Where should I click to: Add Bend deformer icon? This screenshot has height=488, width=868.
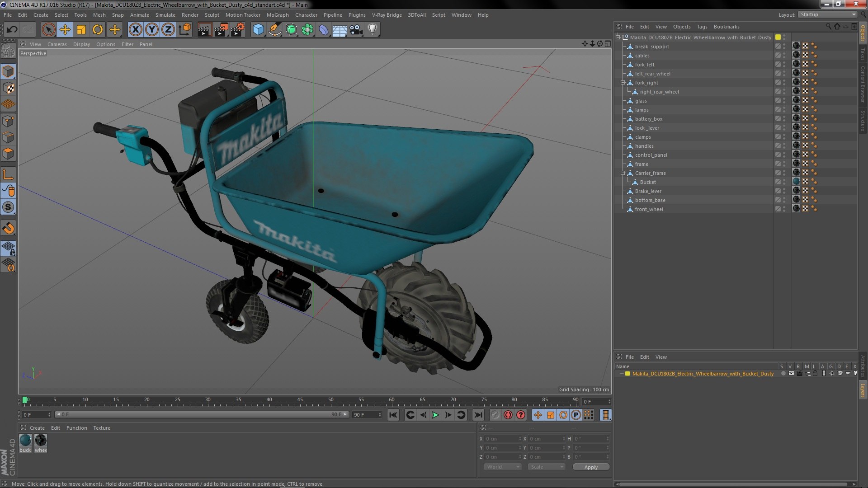[324, 30]
